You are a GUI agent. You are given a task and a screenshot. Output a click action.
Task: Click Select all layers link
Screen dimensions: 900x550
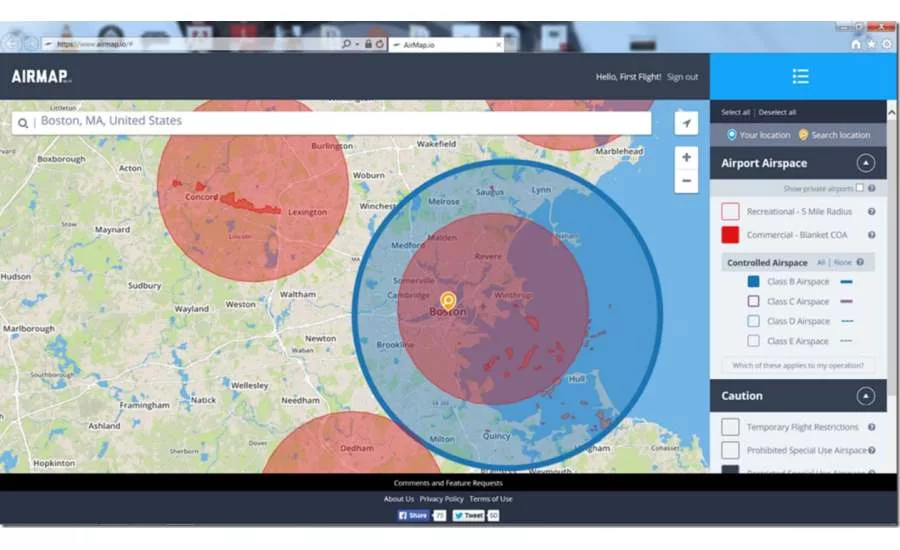735,113
